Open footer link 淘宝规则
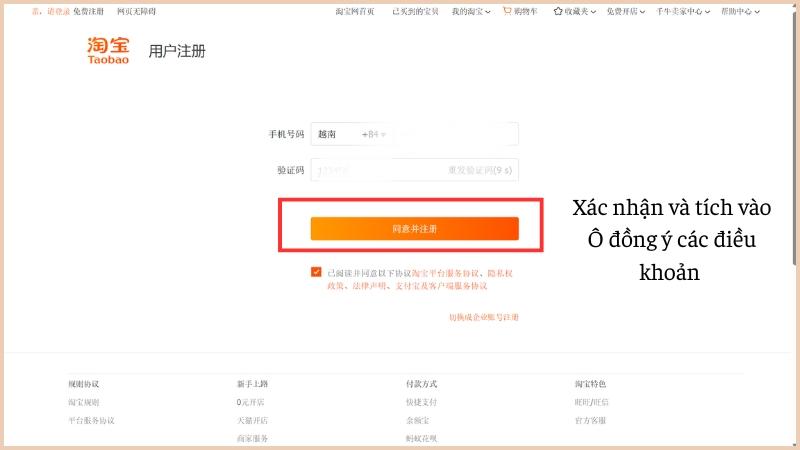Viewport: 800px width, 450px height. coord(84,402)
